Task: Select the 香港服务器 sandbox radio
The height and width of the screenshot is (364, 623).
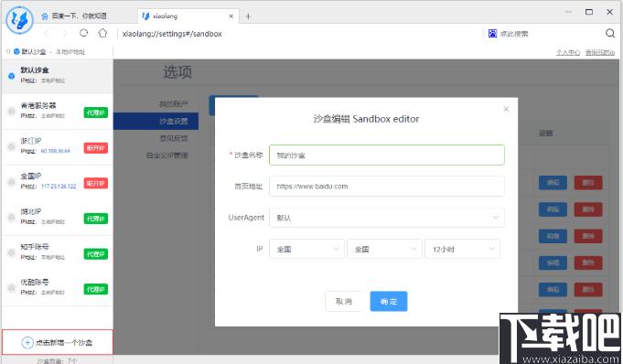Action: pyautogui.click(x=12, y=112)
